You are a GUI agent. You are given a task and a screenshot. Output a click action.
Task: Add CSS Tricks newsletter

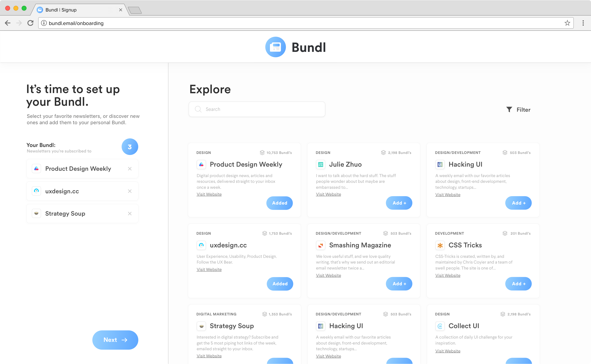tap(518, 284)
